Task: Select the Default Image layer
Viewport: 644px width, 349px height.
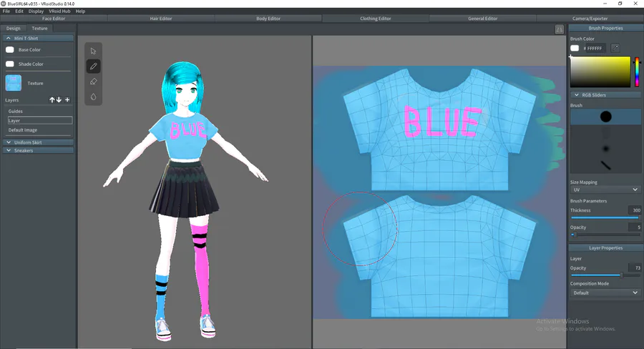Action: (x=39, y=130)
